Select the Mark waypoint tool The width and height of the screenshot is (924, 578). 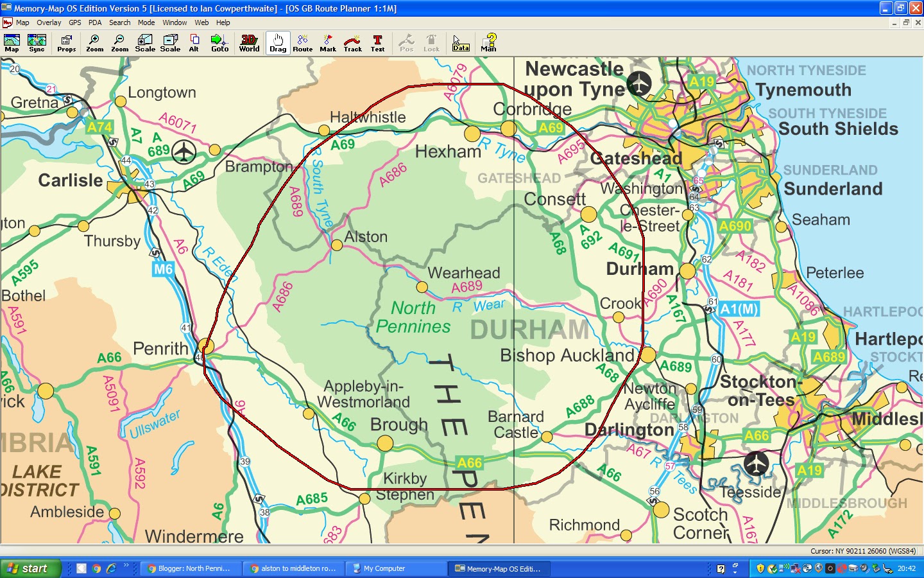(327, 42)
